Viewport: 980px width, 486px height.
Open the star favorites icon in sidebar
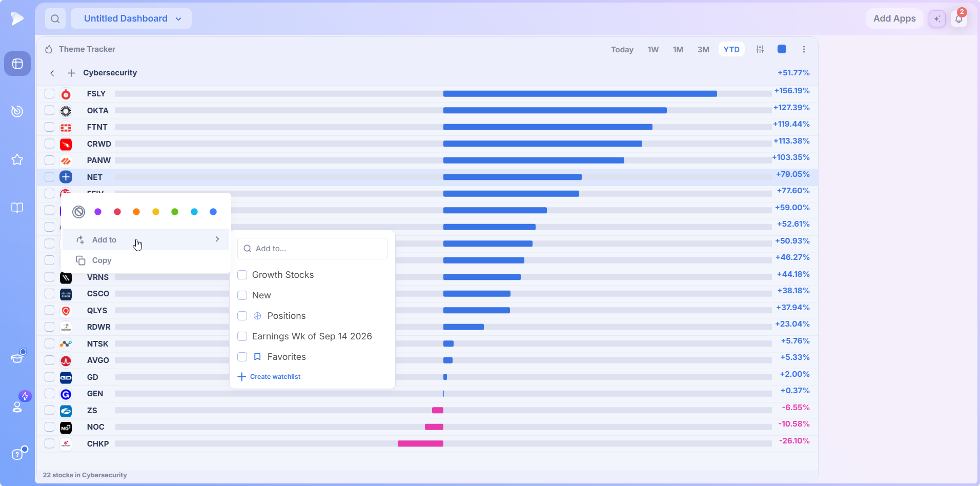(17, 159)
